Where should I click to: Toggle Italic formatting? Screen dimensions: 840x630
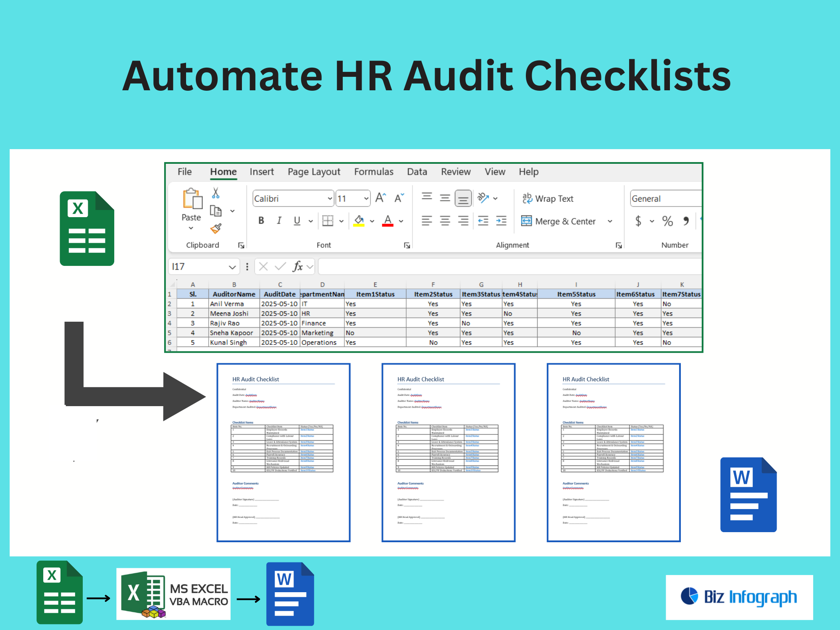point(279,220)
